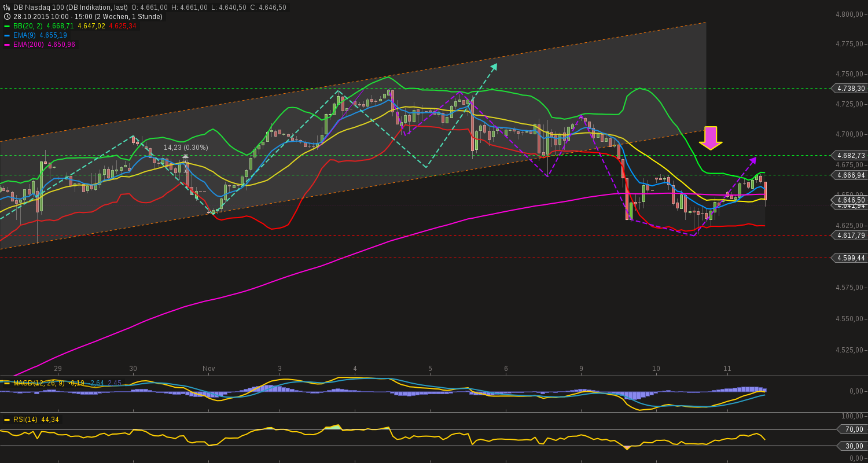Click the yellow MACD legend color marker
This screenshot has height=463, width=868.
pyautogui.click(x=7, y=383)
